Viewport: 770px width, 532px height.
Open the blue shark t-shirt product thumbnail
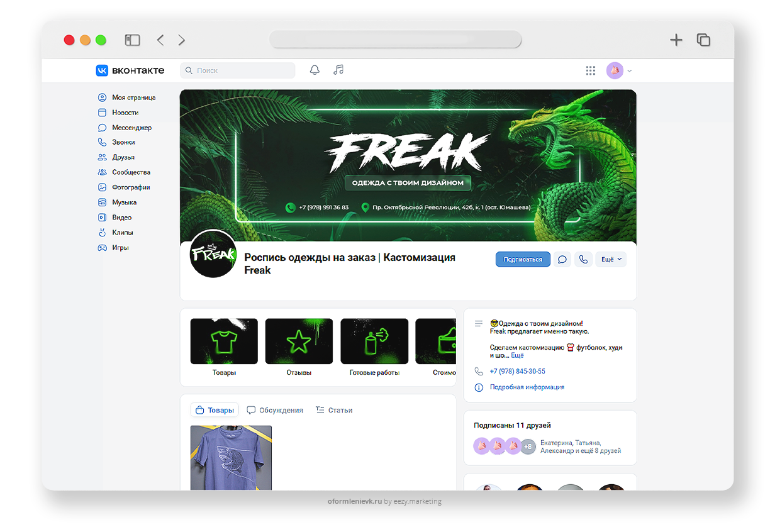click(x=231, y=457)
